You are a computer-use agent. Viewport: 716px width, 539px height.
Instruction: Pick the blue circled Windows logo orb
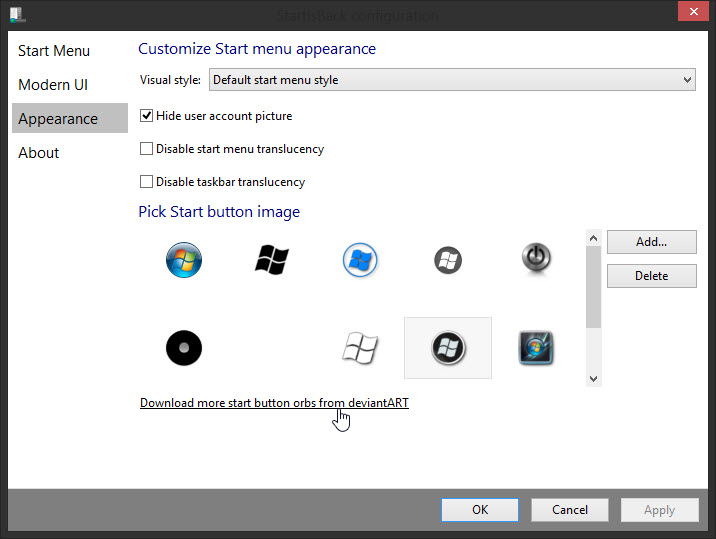point(360,260)
